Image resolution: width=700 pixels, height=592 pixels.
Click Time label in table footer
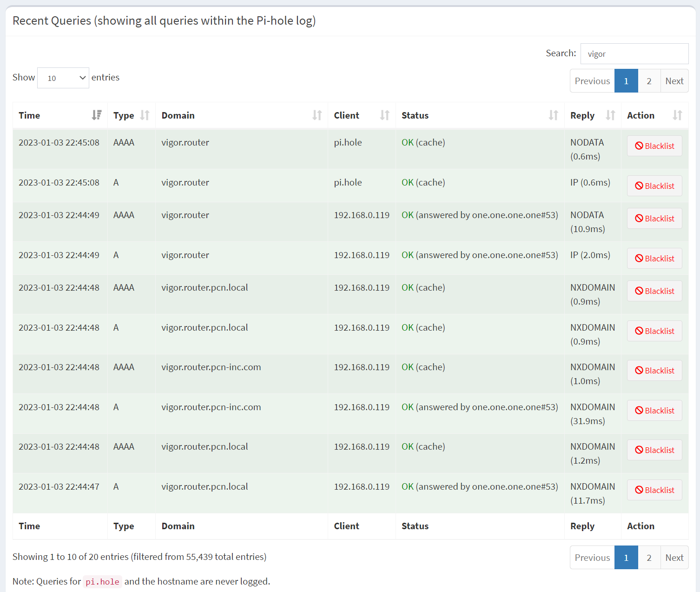tap(29, 526)
